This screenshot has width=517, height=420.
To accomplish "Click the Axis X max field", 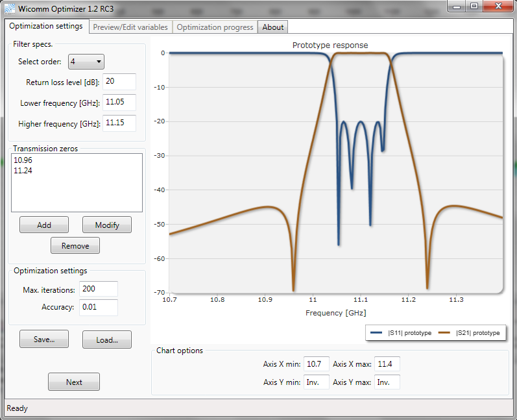I will click(387, 364).
